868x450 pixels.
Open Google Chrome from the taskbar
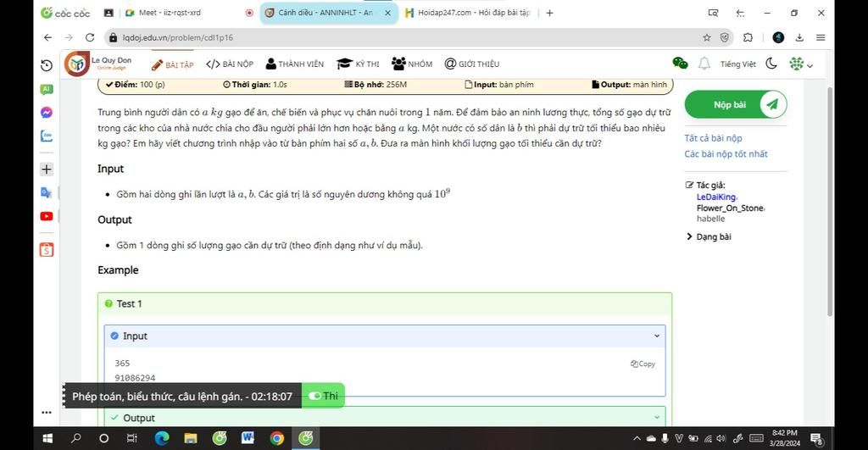pyautogui.click(x=277, y=438)
